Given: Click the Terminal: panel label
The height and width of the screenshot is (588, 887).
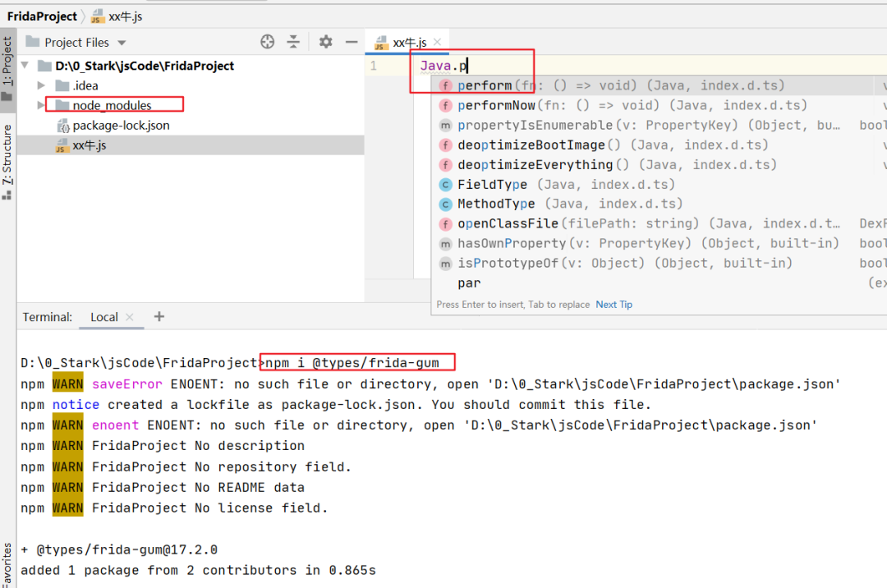Looking at the screenshot, I should point(48,317).
